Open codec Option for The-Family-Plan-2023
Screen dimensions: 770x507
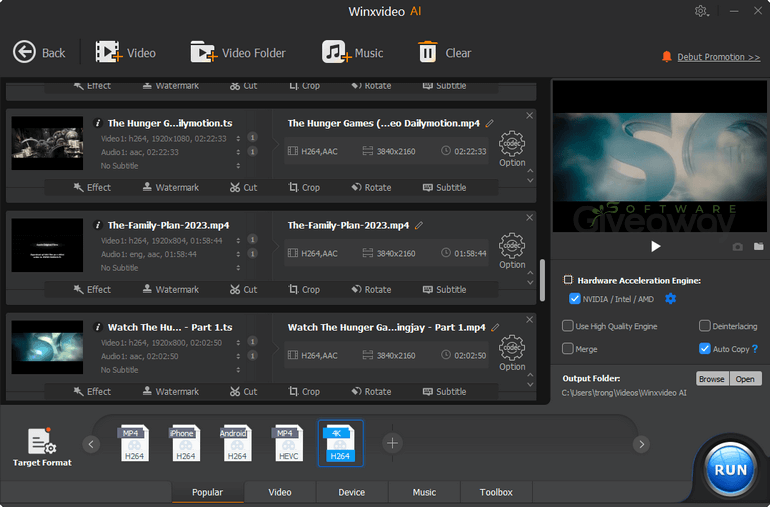coord(512,251)
